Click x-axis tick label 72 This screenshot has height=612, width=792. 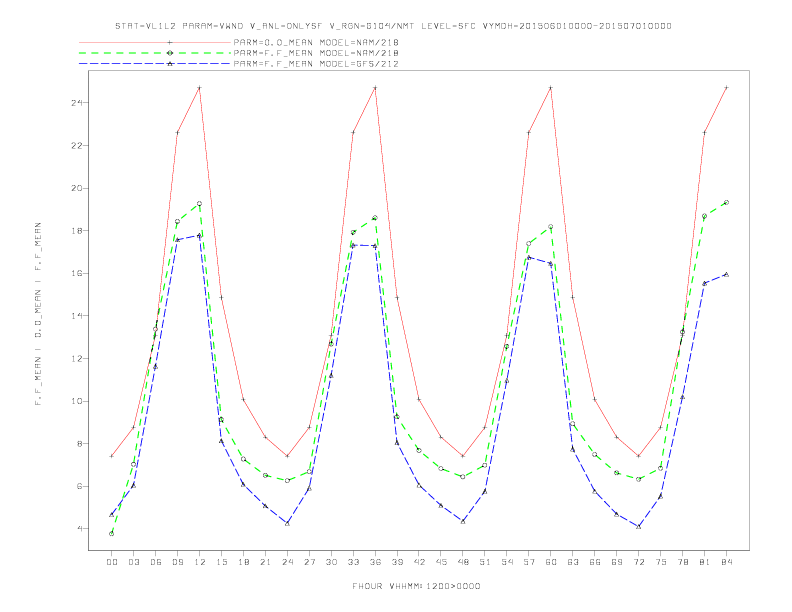(638, 562)
